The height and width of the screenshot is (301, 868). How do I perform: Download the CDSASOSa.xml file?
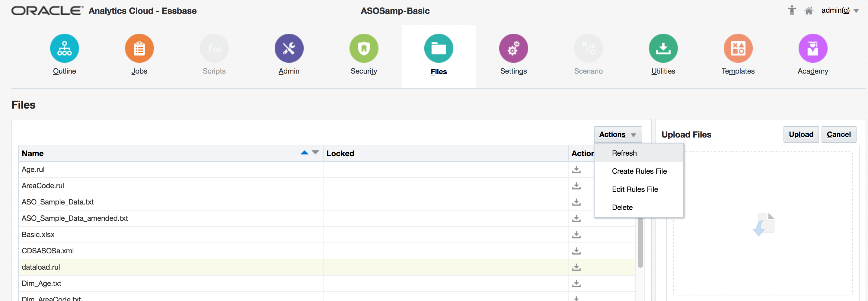576,251
